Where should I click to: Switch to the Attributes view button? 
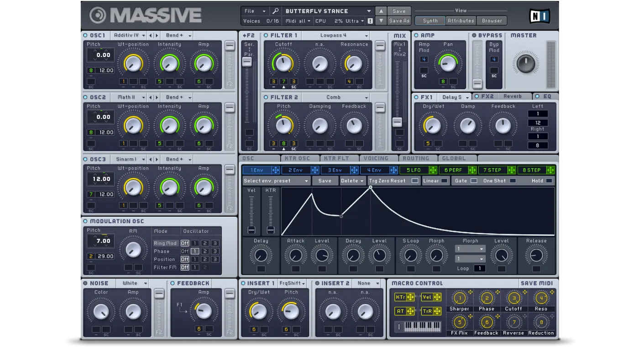[461, 21]
